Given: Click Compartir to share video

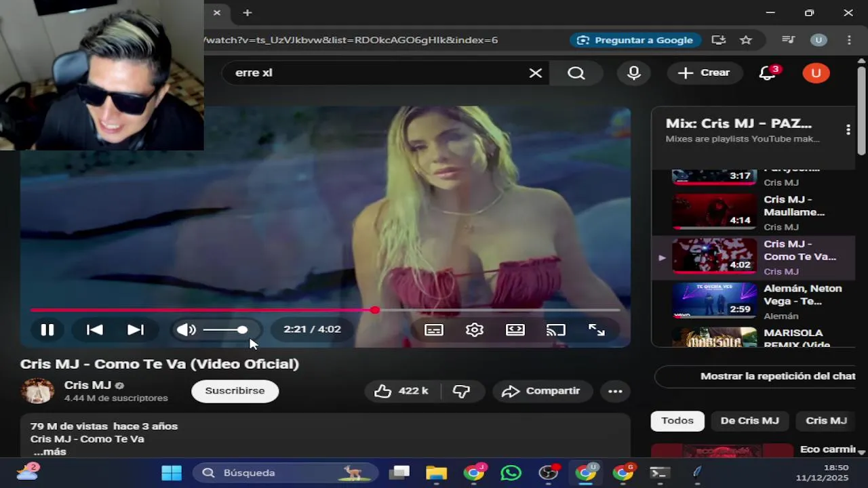Looking at the screenshot, I should coord(542,391).
